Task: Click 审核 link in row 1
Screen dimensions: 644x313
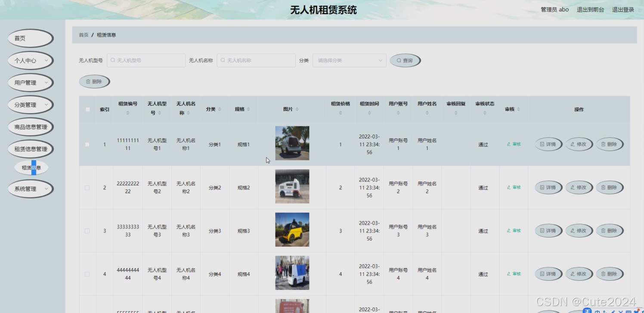Action: point(514,144)
